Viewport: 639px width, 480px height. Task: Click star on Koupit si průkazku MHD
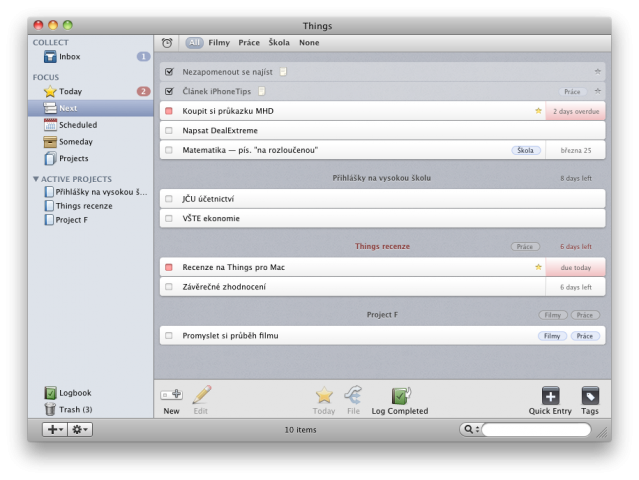538,111
